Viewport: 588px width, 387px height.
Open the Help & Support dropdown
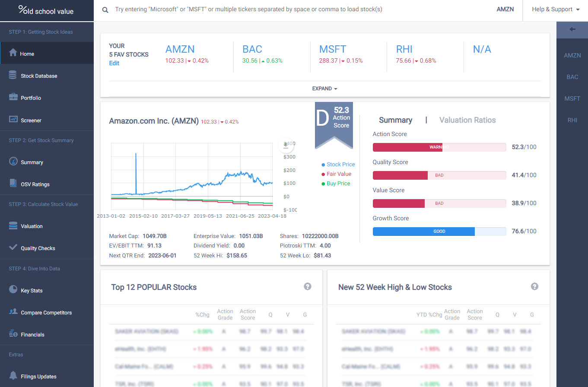[x=556, y=10]
